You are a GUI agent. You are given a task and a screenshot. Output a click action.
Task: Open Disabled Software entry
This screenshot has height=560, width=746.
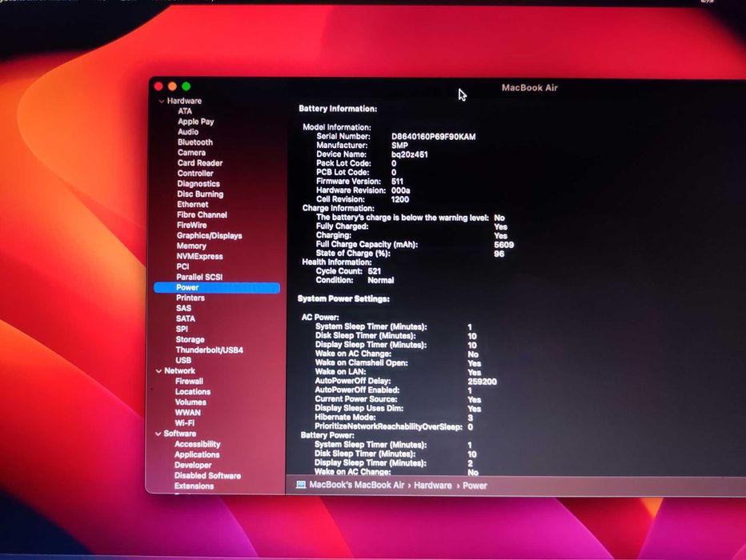coord(207,475)
